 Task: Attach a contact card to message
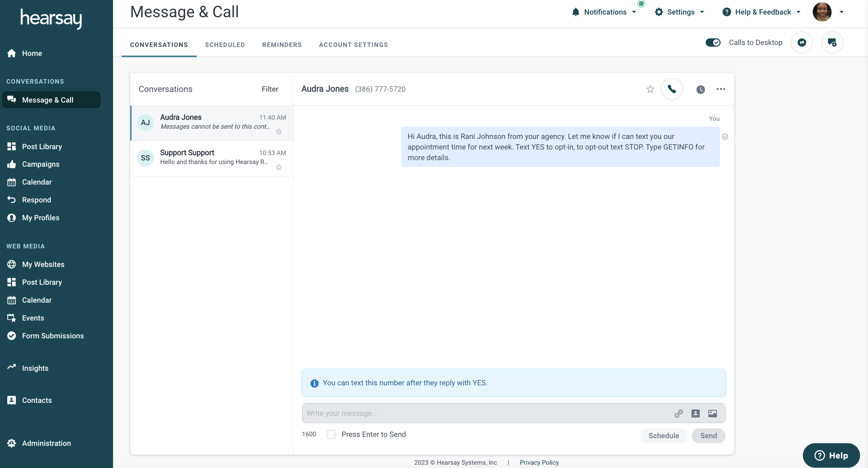(695, 413)
